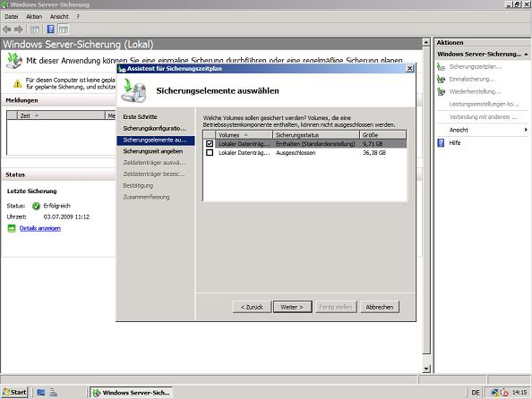Click the main pane vertical scrollbar thumb
The image size is (532, 399).
[426, 200]
